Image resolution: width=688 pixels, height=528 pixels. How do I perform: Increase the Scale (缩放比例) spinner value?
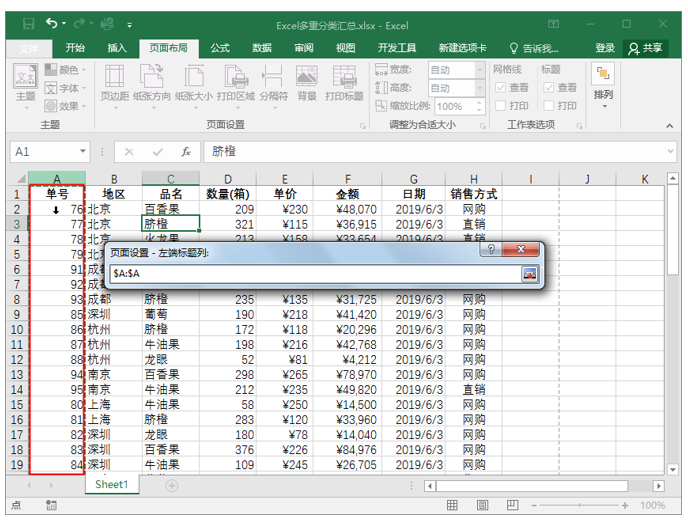[x=480, y=103]
